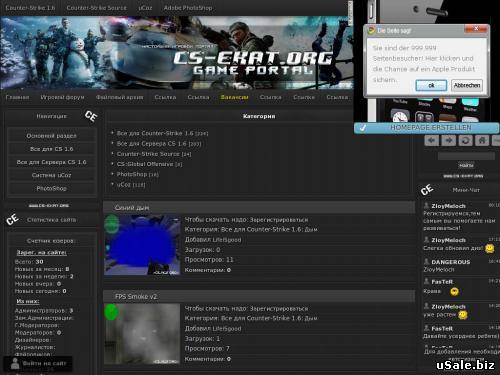Click LifeISgood author in Синий дым post
Screen dimensions: 500x375
click(x=227, y=240)
